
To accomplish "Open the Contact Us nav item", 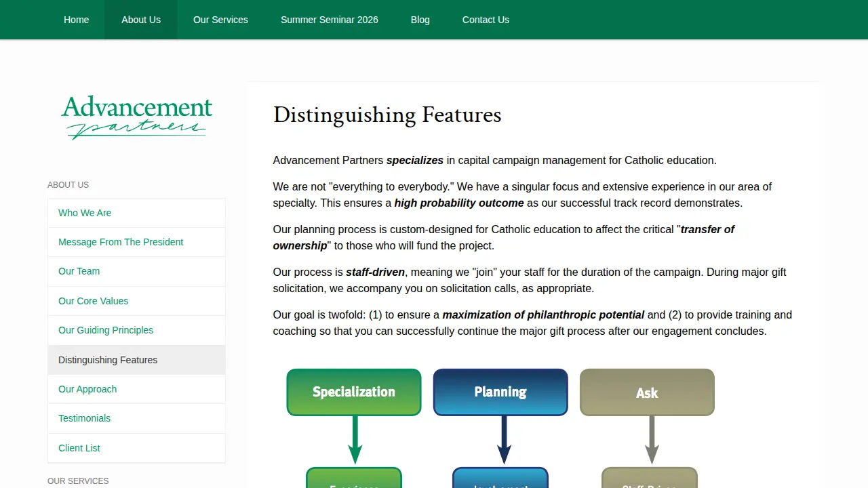I will (486, 20).
